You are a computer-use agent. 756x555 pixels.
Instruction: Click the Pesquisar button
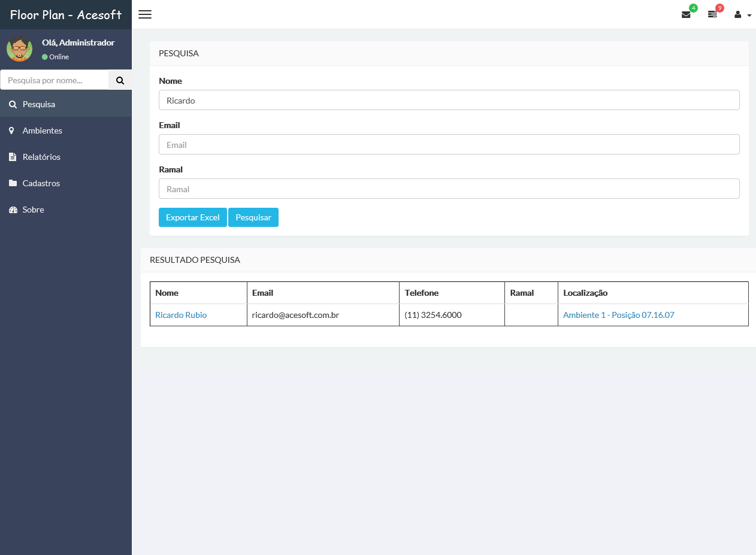(x=253, y=217)
